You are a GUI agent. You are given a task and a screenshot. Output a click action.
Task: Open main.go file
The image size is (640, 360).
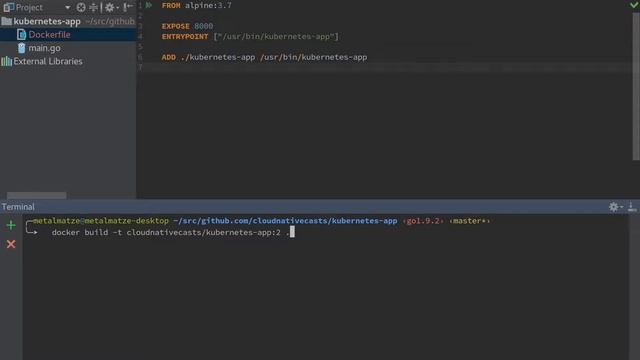(44, 48)
